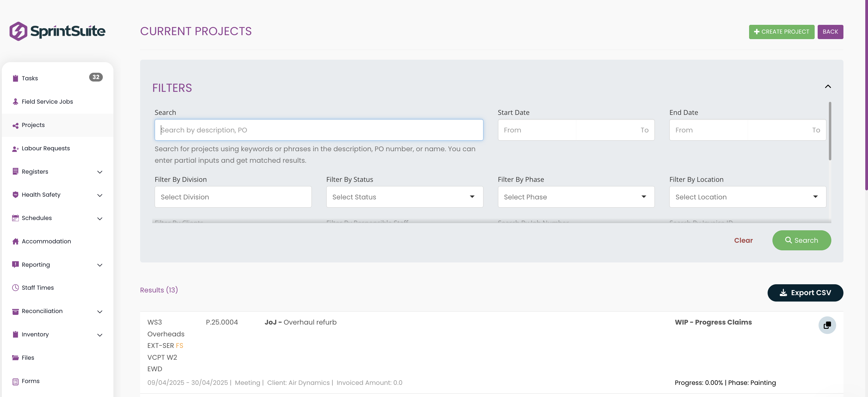Collapse the Filters panel
This screenshot has width=868, height=397.
point(828,87)
